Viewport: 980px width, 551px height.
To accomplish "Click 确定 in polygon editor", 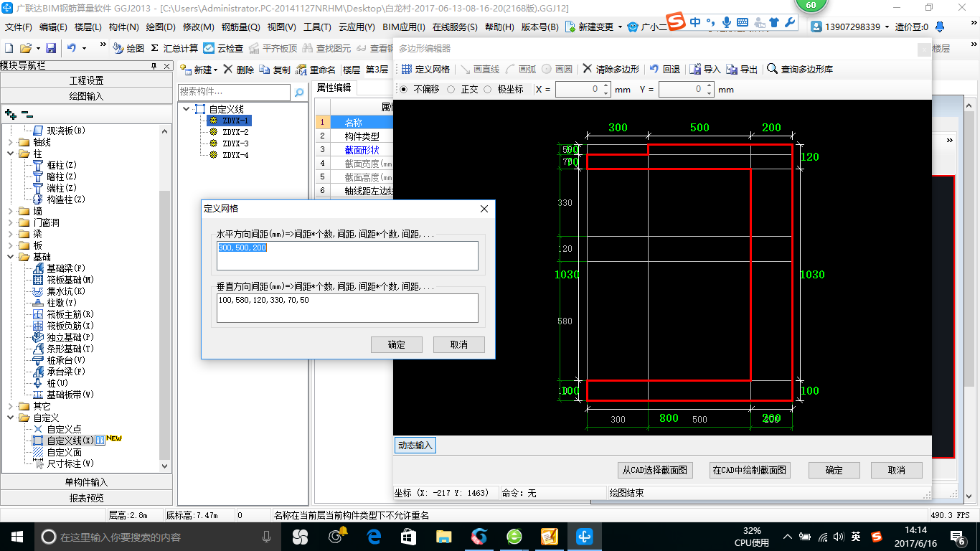I will pos(834,471).
